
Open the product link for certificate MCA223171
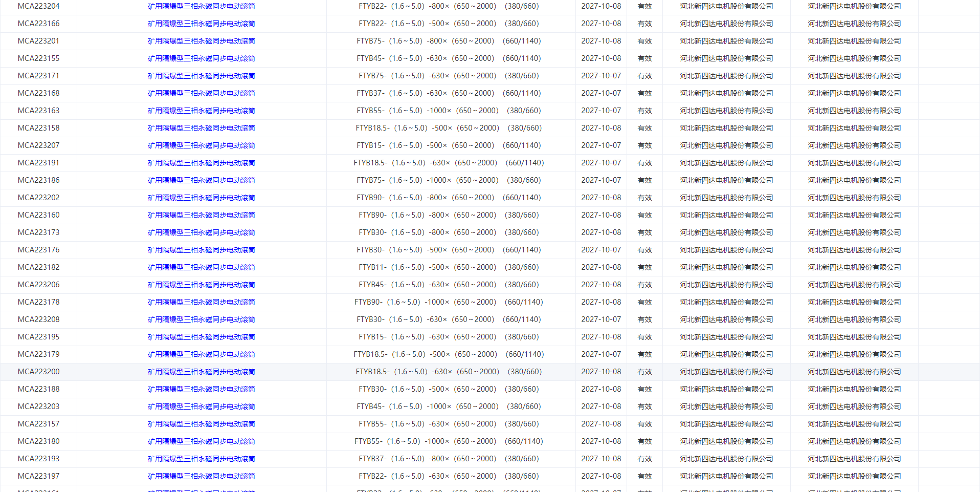click(x=201, y=76)
